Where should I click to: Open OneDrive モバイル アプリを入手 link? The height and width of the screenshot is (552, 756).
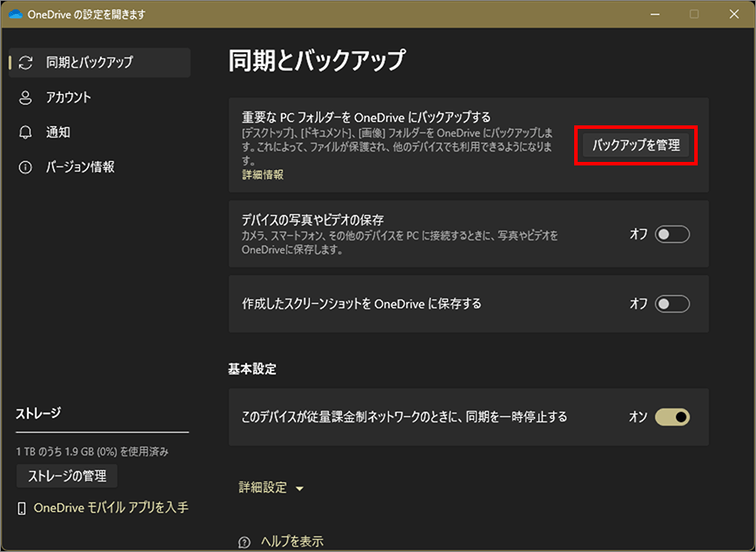click(x=110, y=508)
